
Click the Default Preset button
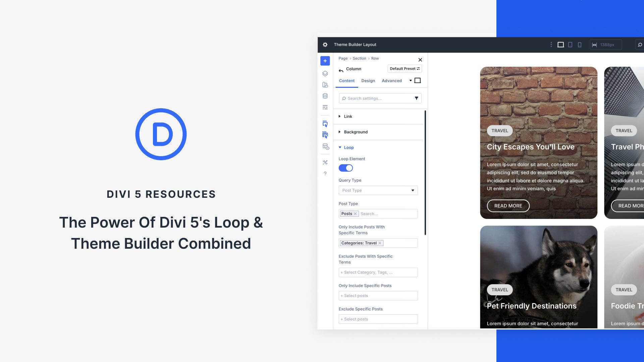click(405, 68)
